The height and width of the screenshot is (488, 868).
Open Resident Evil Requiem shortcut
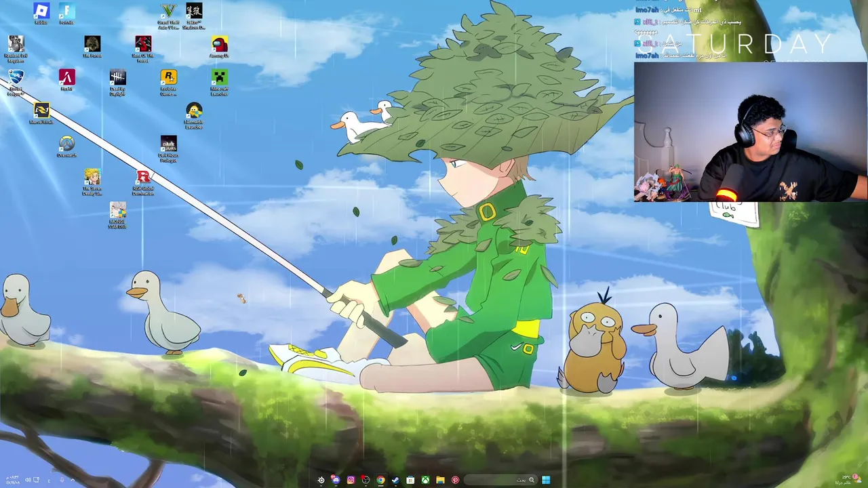16,49
